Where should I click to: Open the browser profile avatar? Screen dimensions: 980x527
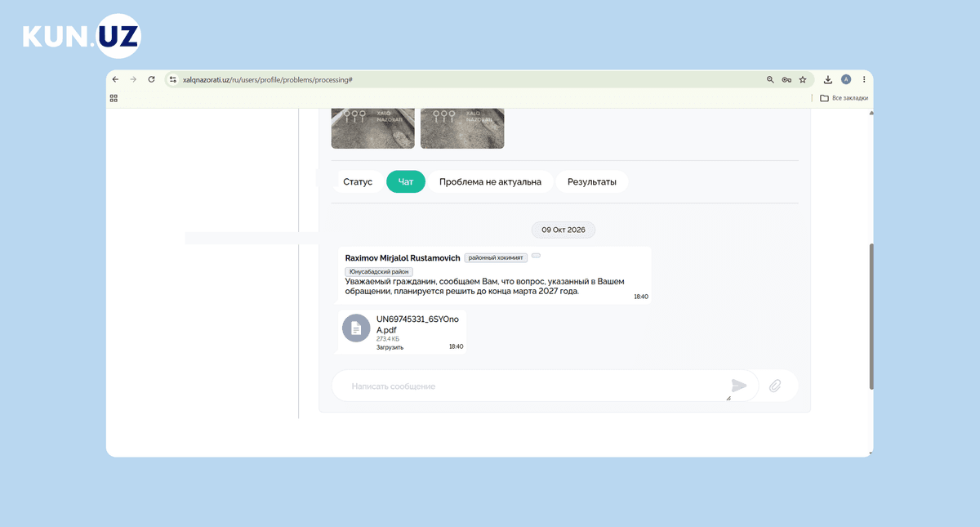(x=846, y=79)
